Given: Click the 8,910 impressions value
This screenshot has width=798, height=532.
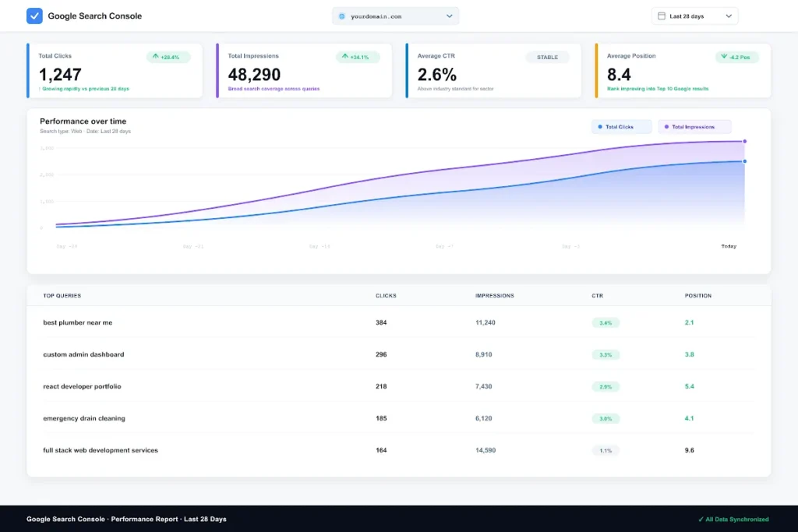Looking at the screenshot, I should tap(483, 354).
